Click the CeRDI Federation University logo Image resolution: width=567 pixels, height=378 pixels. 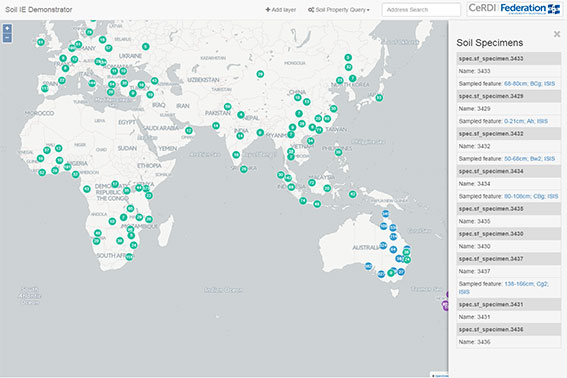tap(515, 9)
